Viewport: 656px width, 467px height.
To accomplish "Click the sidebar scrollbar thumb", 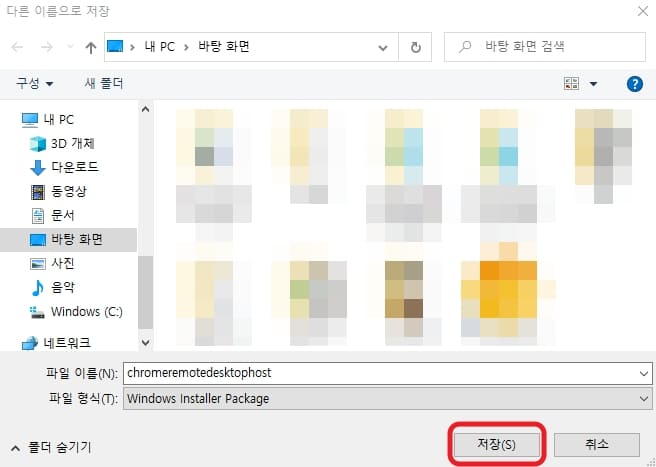I will 145,293.
